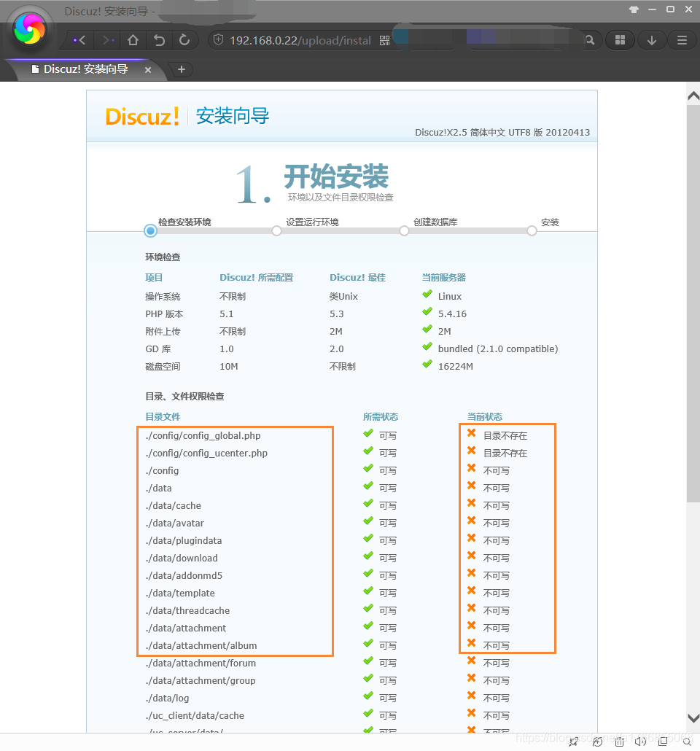The width and height of the screenshot is (700, 751).
Task: Click the address bar showing 192.168.0.22/upload/instal
Action: [300, 40]
